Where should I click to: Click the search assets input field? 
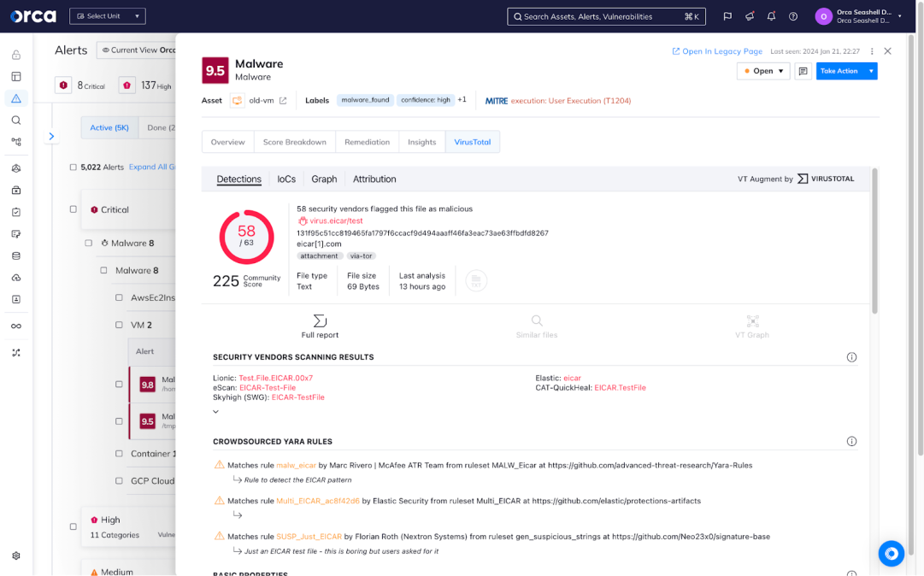click(x=606, y=16)
